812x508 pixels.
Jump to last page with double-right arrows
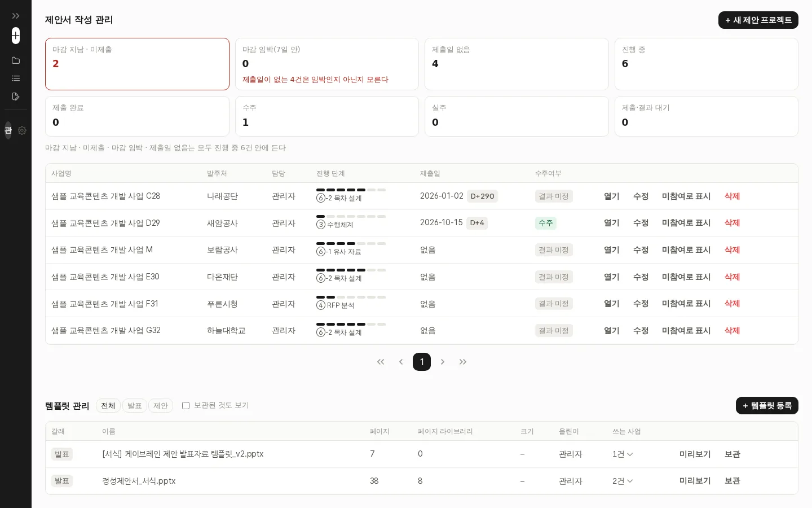pos(463,362)
